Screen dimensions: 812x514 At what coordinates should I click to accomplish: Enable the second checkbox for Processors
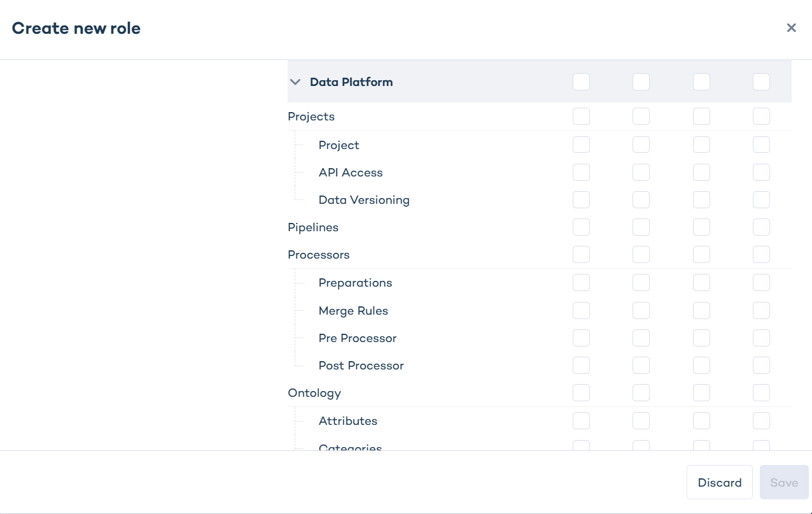click(x=641, y=254)
